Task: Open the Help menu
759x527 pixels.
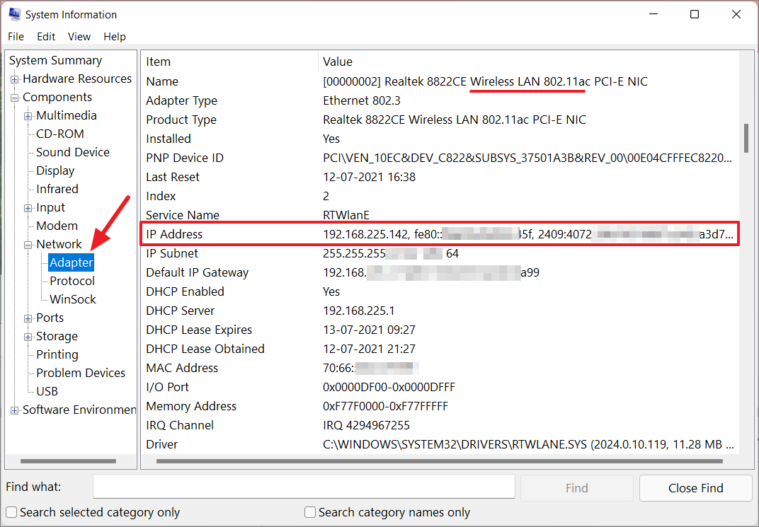Action: tap(114, 37)
